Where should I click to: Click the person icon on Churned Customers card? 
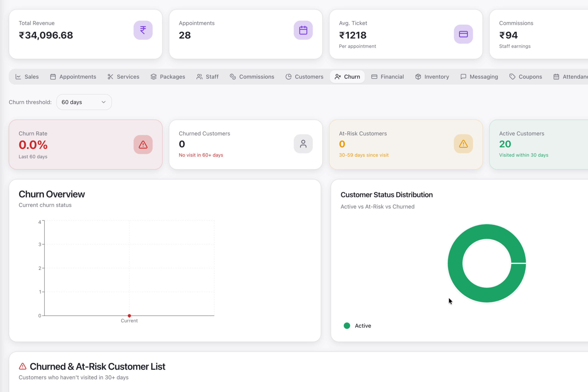[303, 144]
